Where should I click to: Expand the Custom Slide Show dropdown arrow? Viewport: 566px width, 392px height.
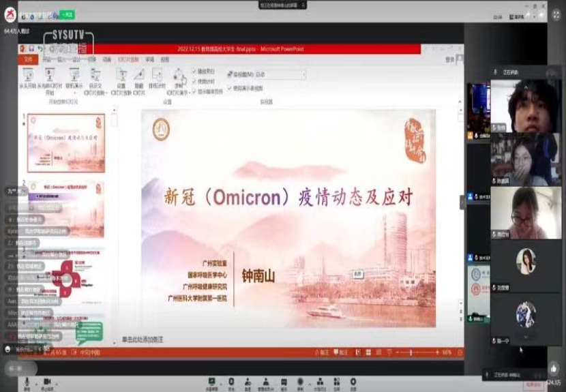[107, 93]
